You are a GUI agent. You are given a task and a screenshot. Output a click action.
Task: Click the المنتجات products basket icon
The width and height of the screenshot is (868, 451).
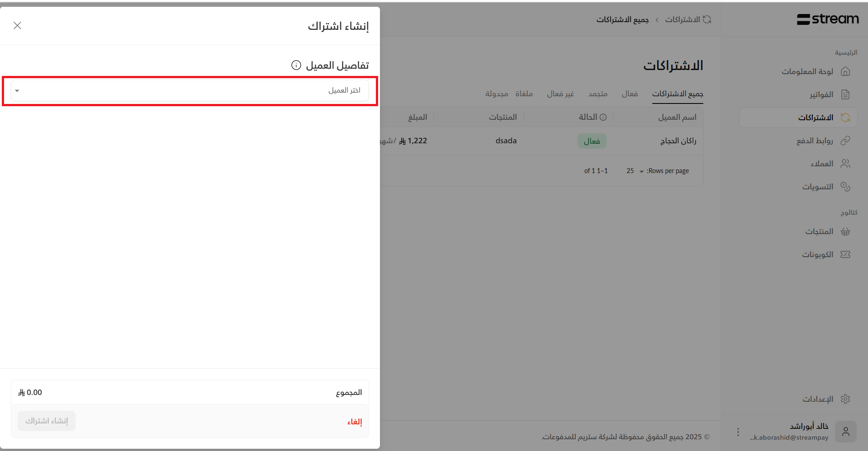point(845,231)
